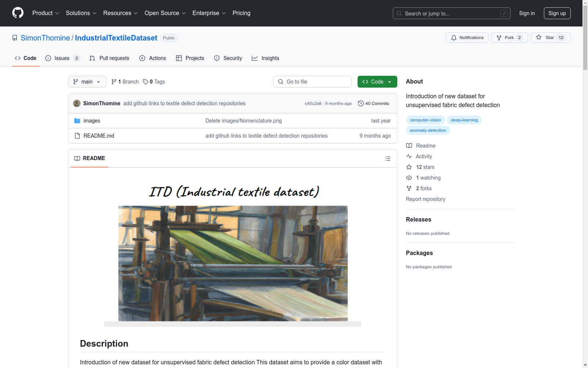Click the Notifications button

467,38
